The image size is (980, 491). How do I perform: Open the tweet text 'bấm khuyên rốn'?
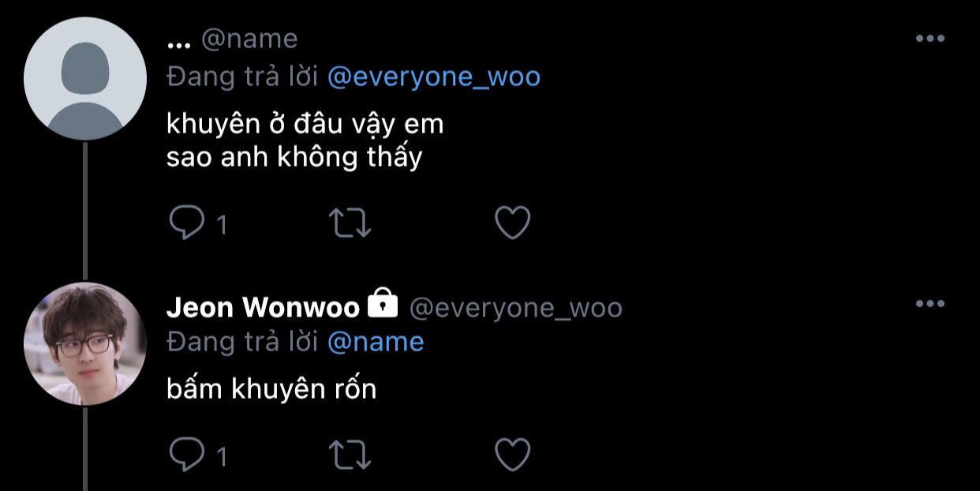click(271, 390)
